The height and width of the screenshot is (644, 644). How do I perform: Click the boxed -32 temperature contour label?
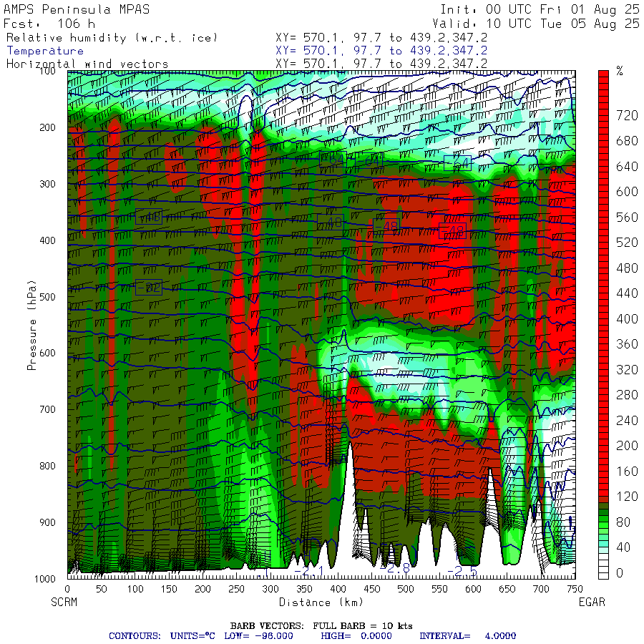149,288
